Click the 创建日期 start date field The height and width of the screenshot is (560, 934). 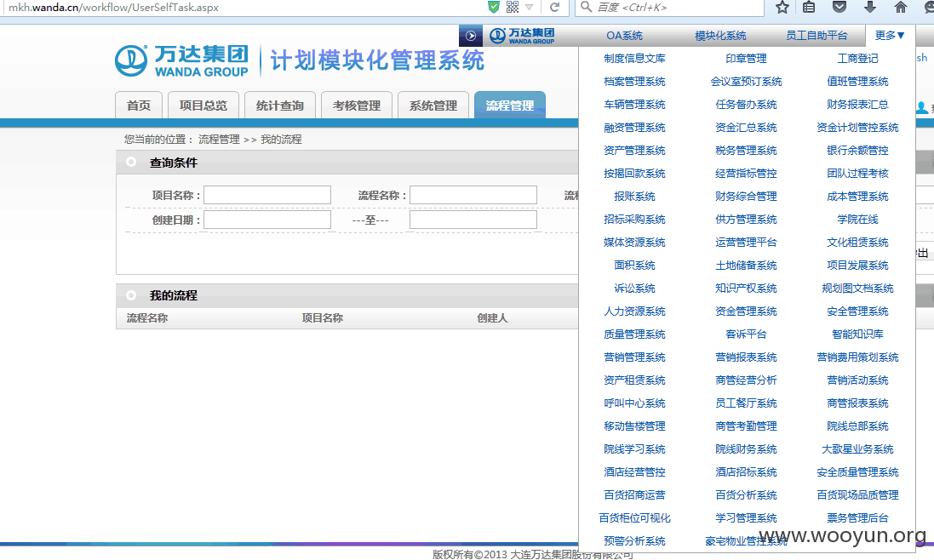[x=267, y=220]
